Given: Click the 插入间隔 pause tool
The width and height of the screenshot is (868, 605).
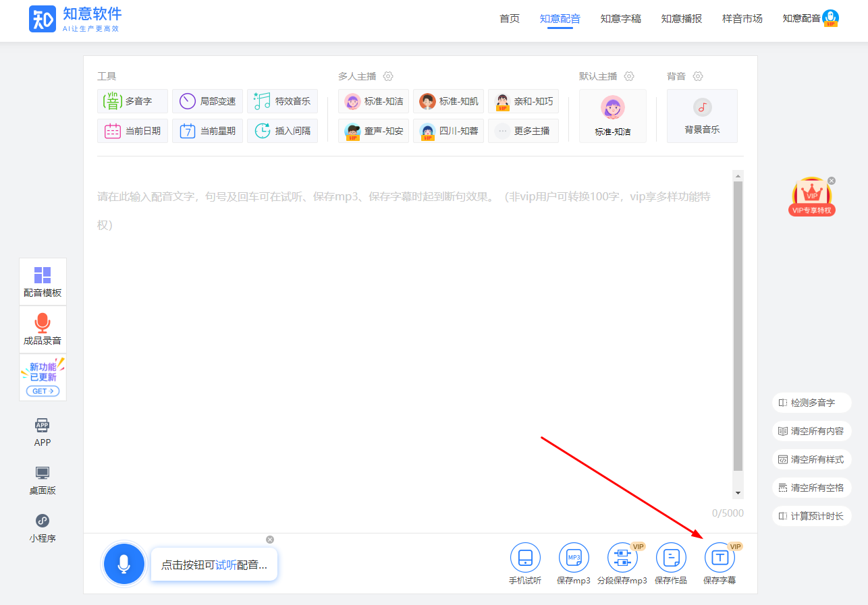Looking at the screenshot, I should [282, 131].
